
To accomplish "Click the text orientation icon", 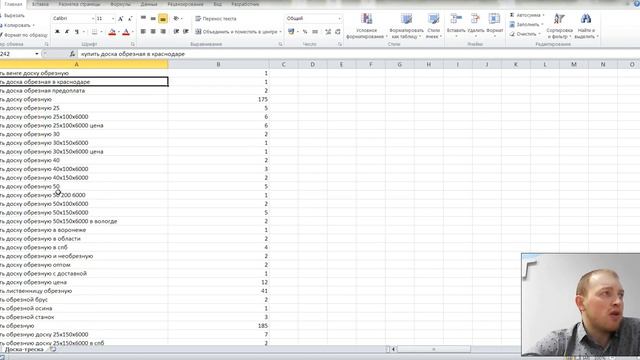I will [x=176, y=18].
